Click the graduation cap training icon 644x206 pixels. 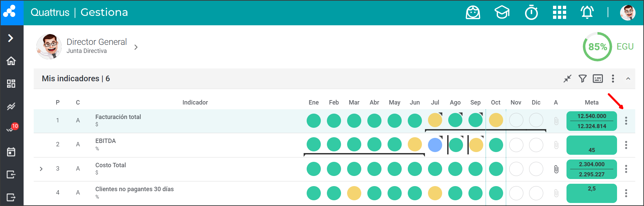click(502, 13)
